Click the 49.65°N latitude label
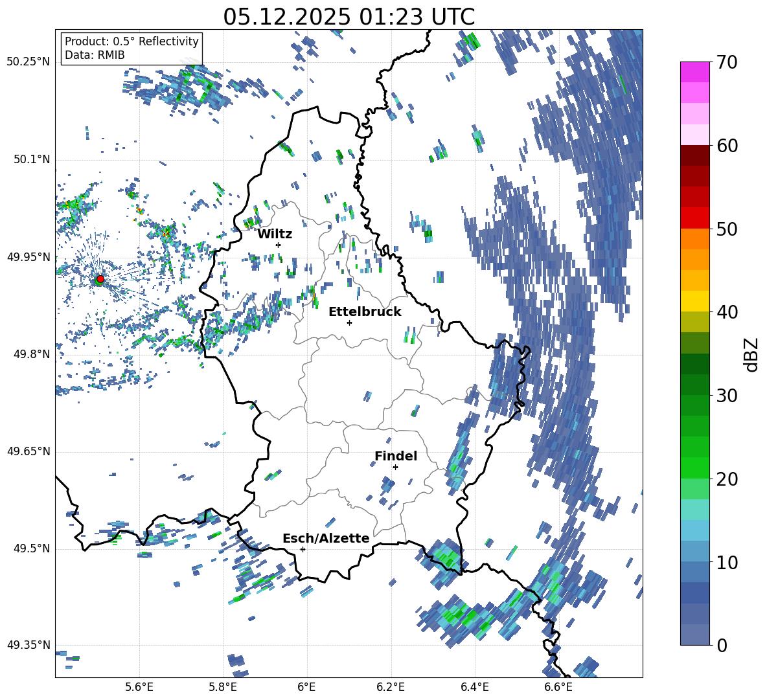The width and height of the screenshot is (767, 700). pos(29,451)
